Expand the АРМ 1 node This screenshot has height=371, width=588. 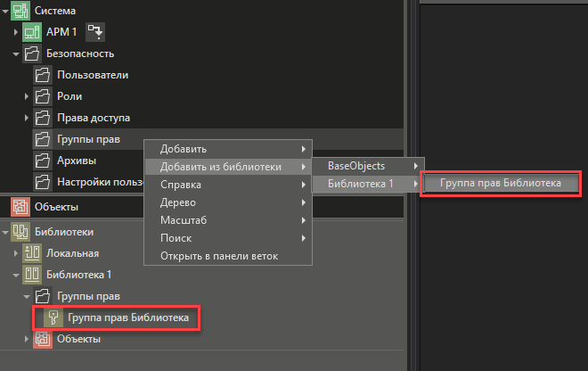tap(16, 32)
